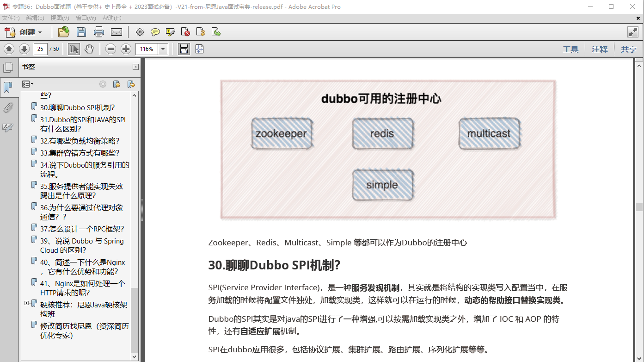Go to previous page arrow
The image size is (644, 362).
(x=9, y=49)
